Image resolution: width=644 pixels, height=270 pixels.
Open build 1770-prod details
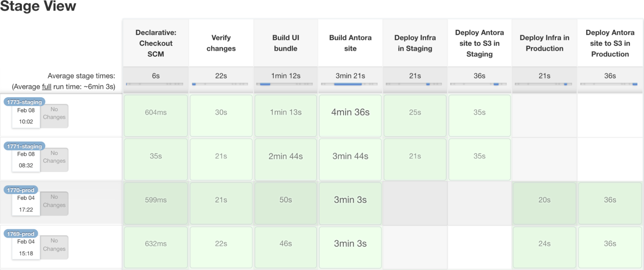20,189
